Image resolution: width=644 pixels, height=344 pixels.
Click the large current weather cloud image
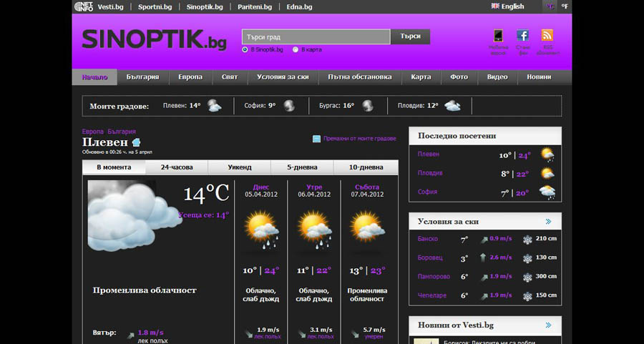(x=134, y=216)
